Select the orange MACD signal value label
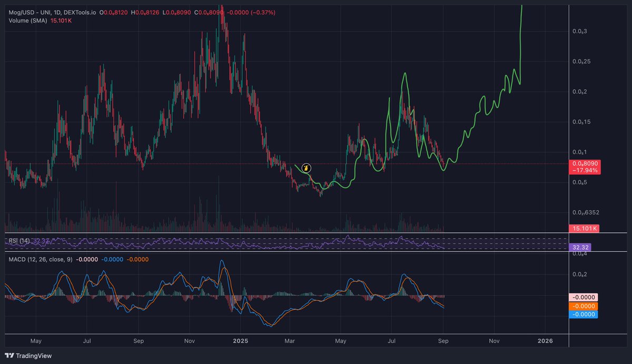This screenshot has height=364, width=632. click(x=582, y=306)
